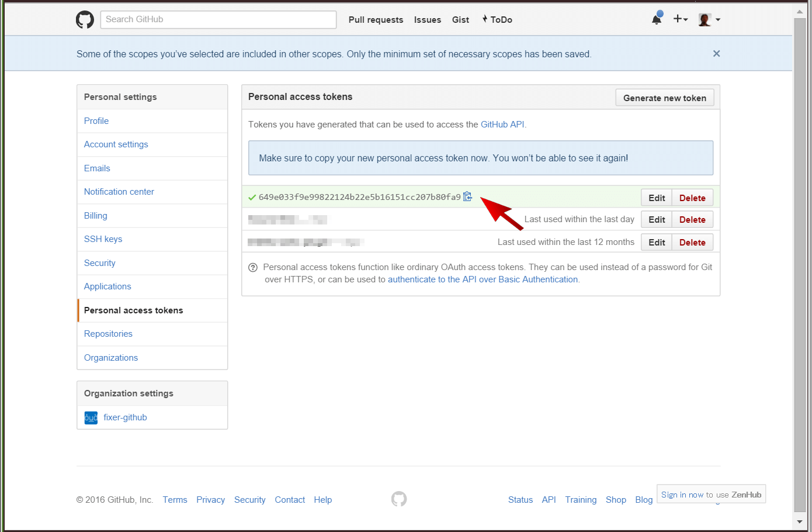812x532 pixels.
Task: Dismiss the blue scopes notification banner
Action: (x=716, y=53)
